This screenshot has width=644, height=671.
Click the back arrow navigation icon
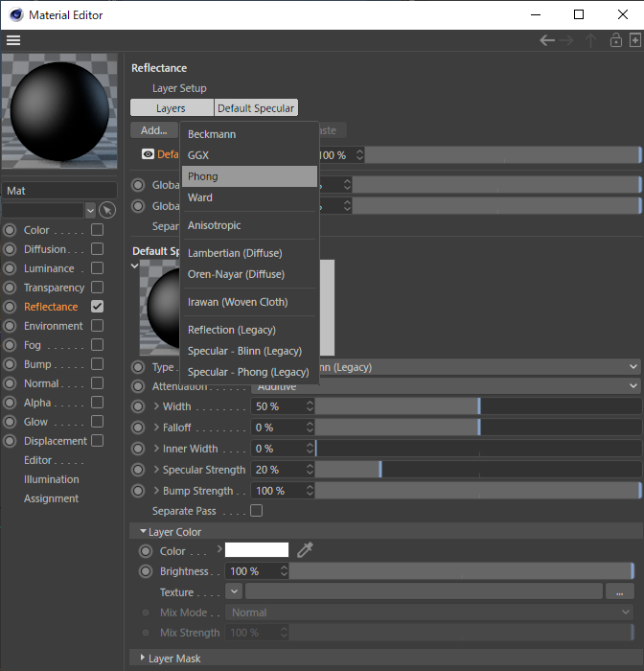[547, 40]
